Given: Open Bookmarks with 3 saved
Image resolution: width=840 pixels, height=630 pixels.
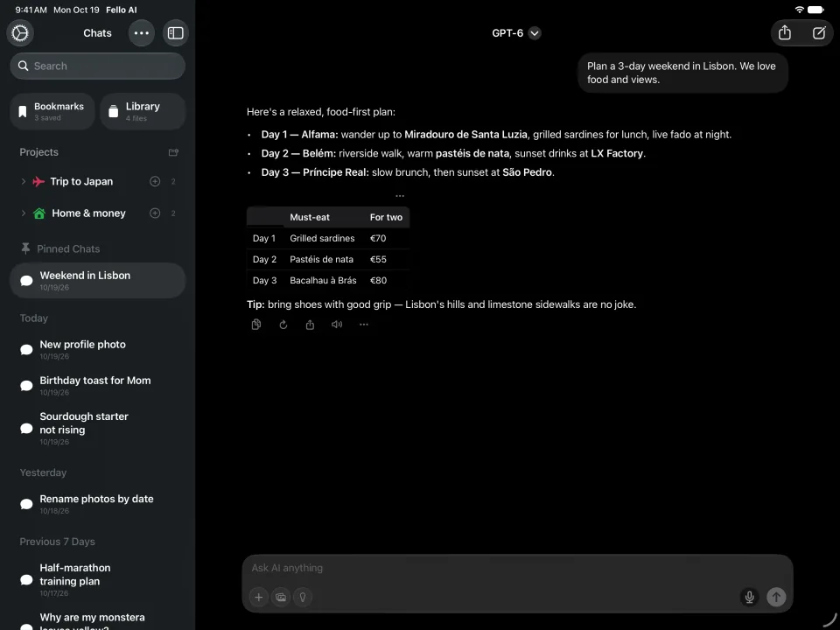Looking at the screenshot, I should coord(52,111).
